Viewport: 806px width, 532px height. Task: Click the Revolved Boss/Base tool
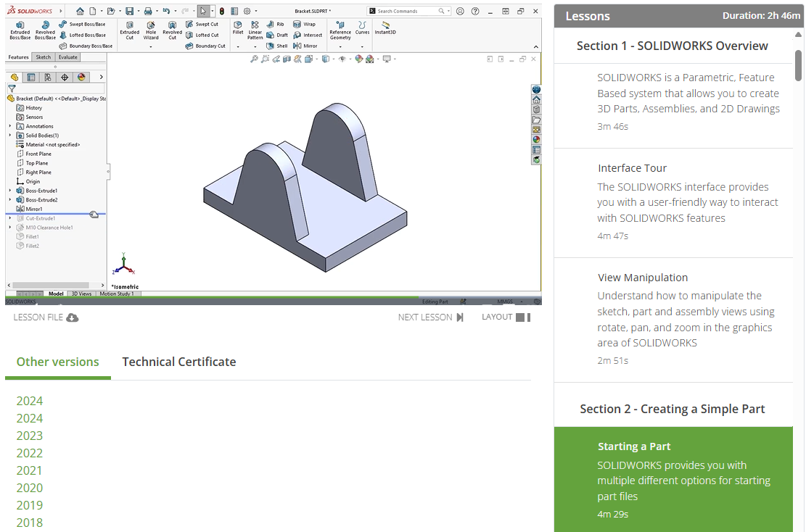click(x=45, y=29)
